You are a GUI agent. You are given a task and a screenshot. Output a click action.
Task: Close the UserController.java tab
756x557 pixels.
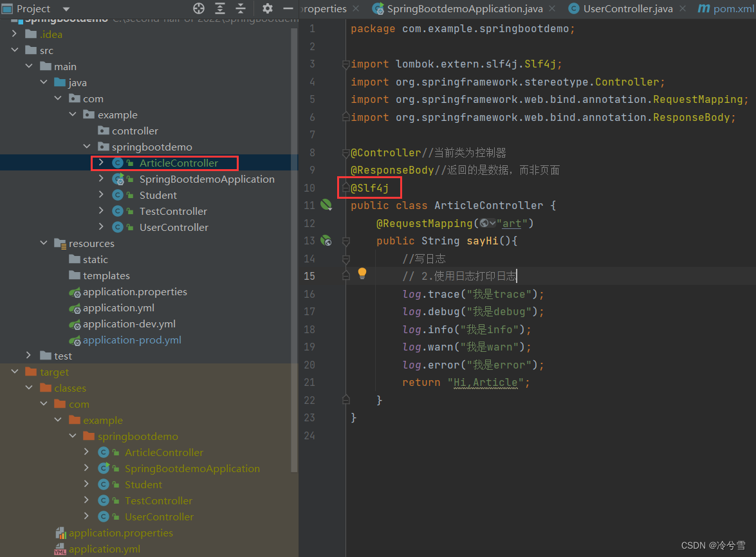click(x=682, y=8)
